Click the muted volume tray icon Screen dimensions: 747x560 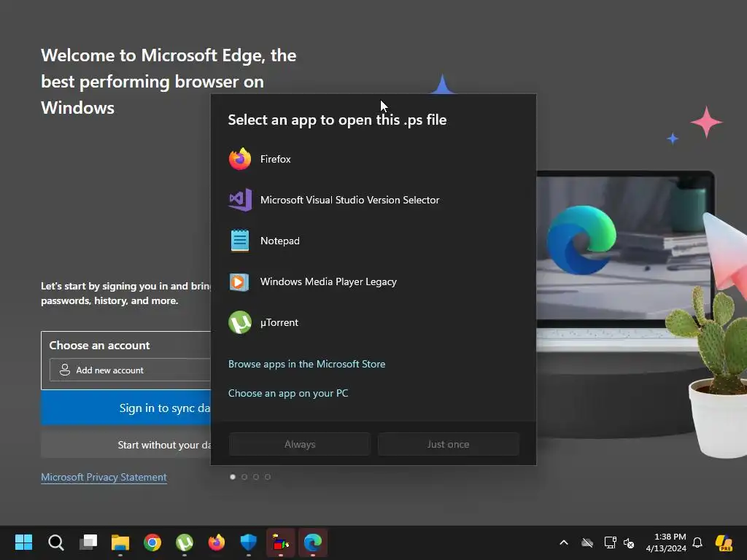click(629, 542)
